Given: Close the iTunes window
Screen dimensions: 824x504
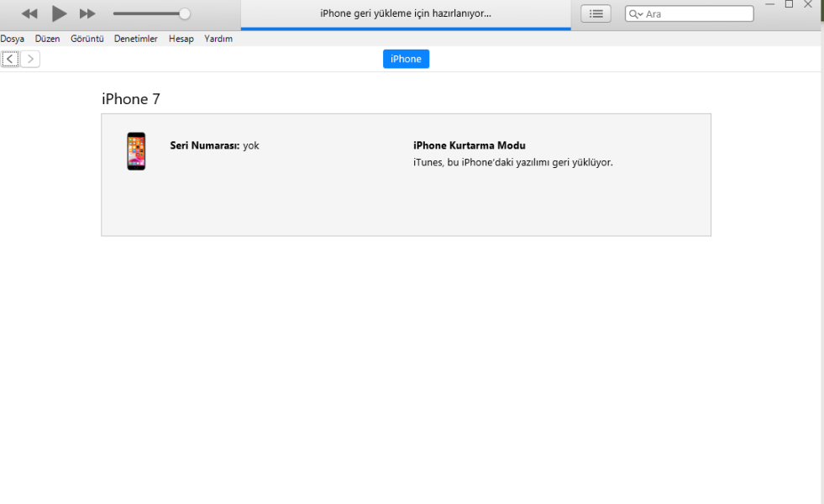Looking at the screenshot, I should [x=808, y=4].
